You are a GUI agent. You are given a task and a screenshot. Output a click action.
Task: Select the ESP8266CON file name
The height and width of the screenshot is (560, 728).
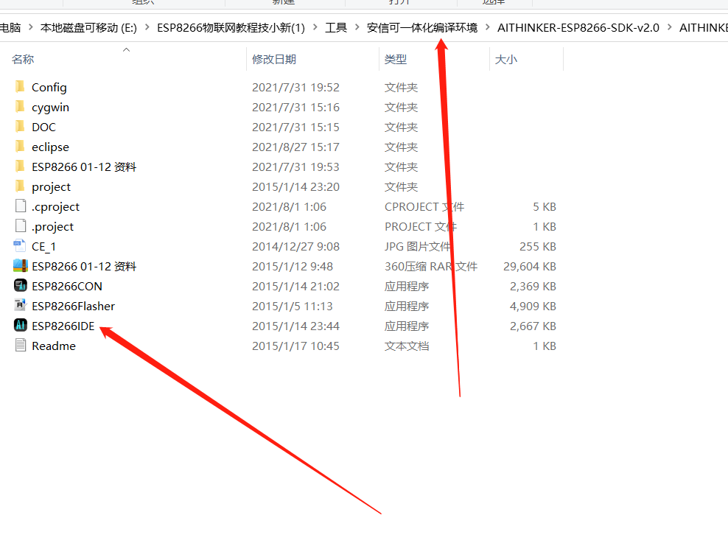[x=67, y=287]
